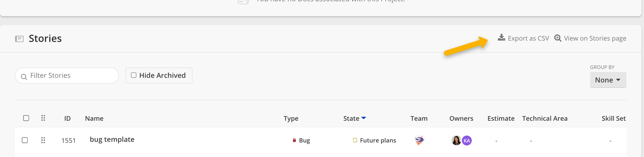The width and height of the screenshot is (644, 157).
Task: Click the Stories section header icon
Action: click(20, 39)
